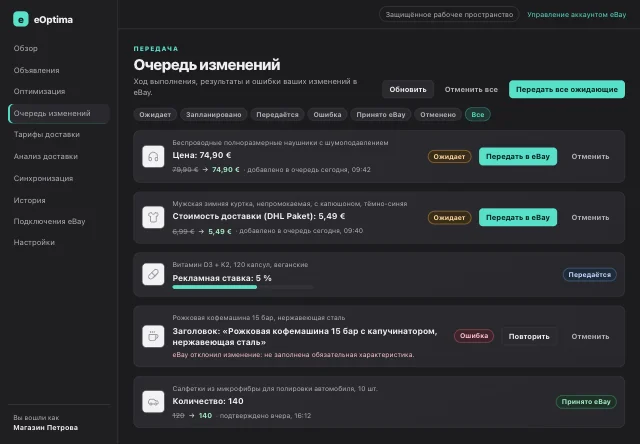Click the Ожидает badge on the jacket row
This screenshot has height=444, width=640.
(x=449, y=218)
